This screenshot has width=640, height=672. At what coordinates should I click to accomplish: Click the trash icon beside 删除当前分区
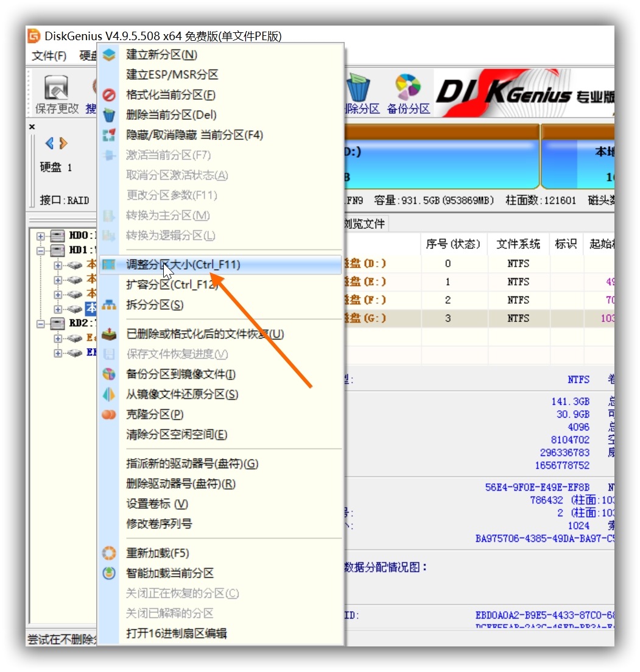tap(110, 114)
